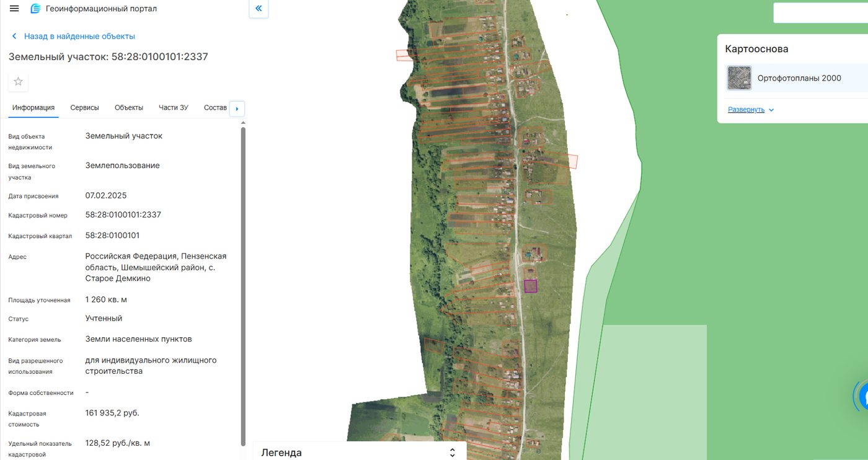Image resolution: width=868 pixels, height=460 pixels.
Task: Open the Объекты tab
Action: coord(129,107)
